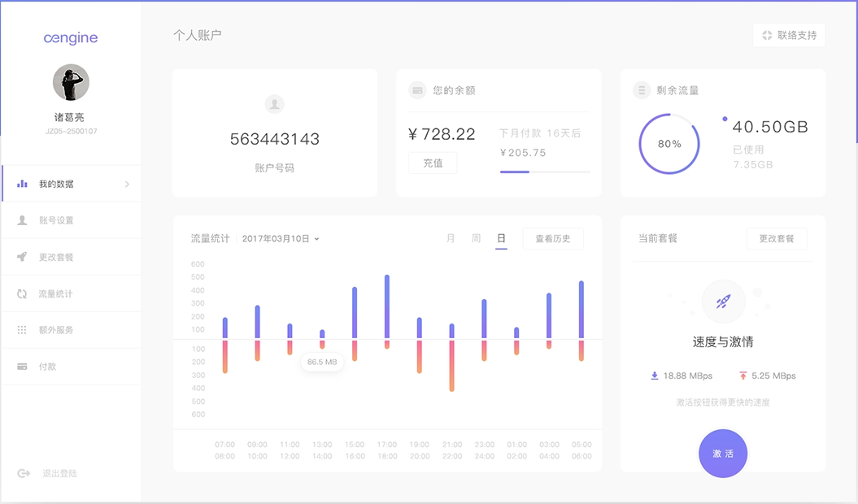Click the bar chart icon beside 我的数据
The height and width of the screenshot is (504, 858).
(x=23, y=184)
